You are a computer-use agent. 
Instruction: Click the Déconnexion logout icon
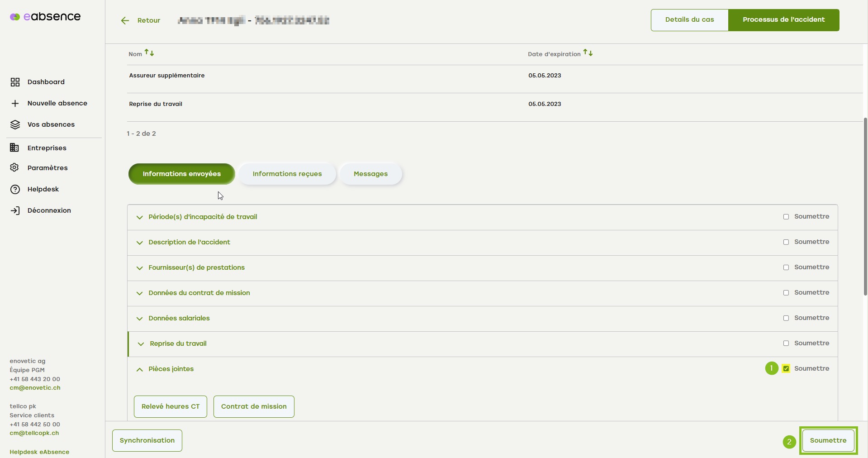coord(15,210)
